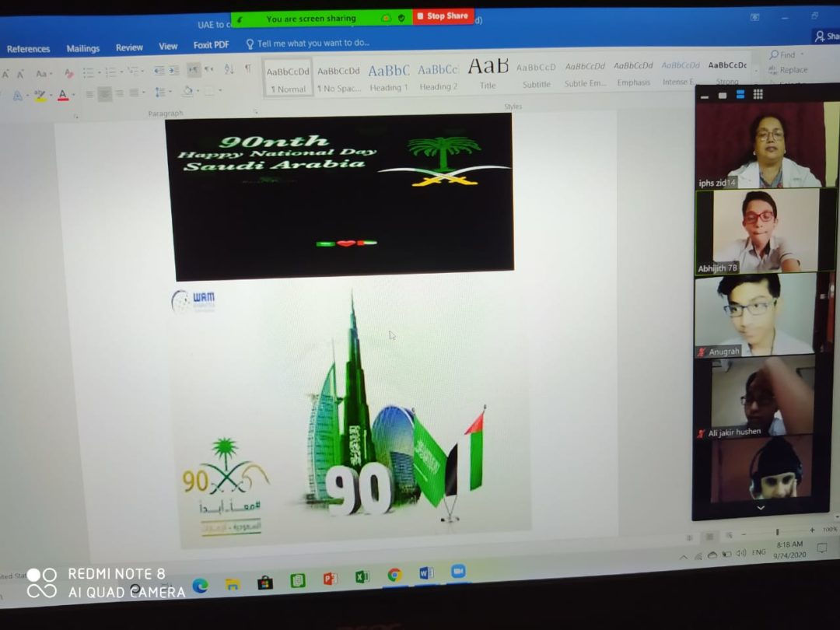Apply the No Spacing style

pyautogui.click(x=338, y=78)
